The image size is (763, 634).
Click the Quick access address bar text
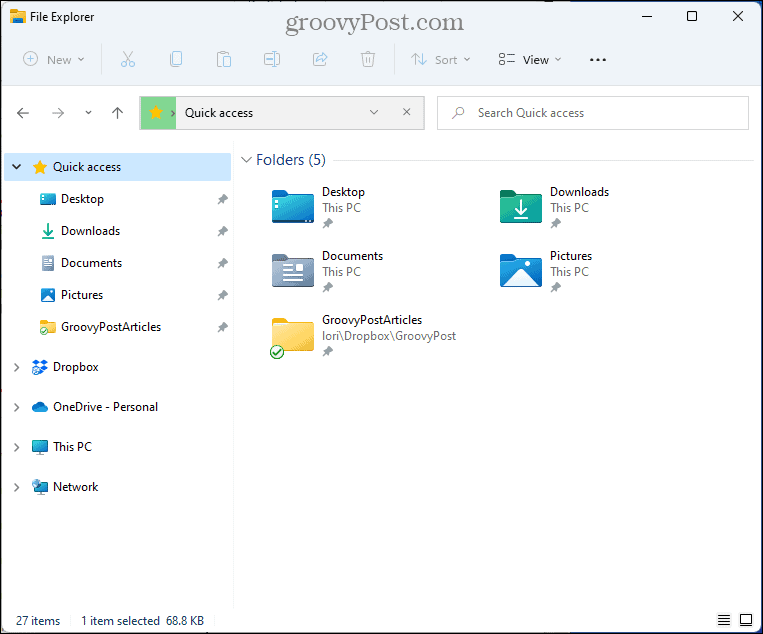point(219,113)
